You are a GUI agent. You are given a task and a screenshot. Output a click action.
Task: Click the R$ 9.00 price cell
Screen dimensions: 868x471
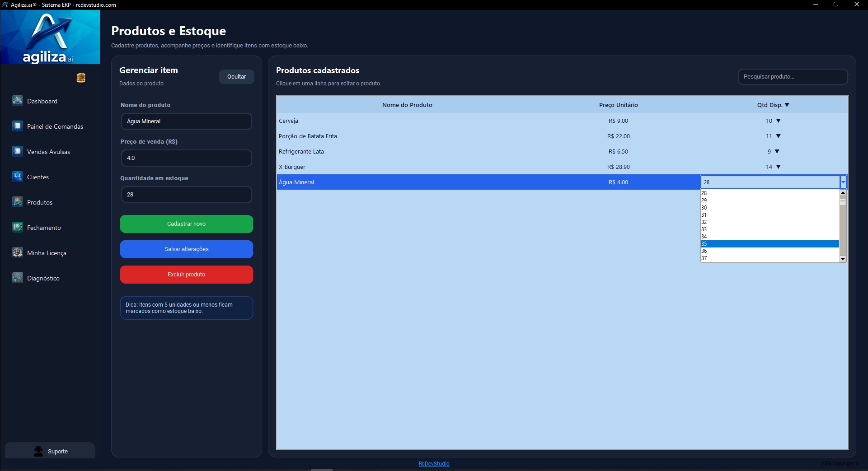click(x=619, y=121)
